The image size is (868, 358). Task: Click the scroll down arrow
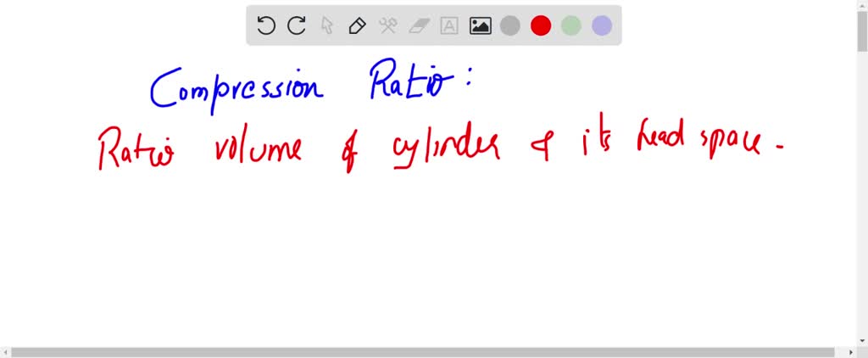point(861,339)
